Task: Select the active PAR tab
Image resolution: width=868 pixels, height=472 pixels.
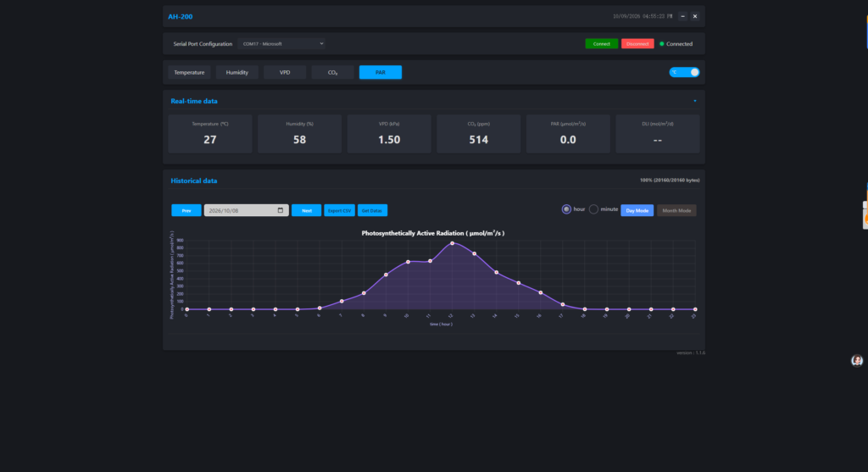Action: [381, 73]
